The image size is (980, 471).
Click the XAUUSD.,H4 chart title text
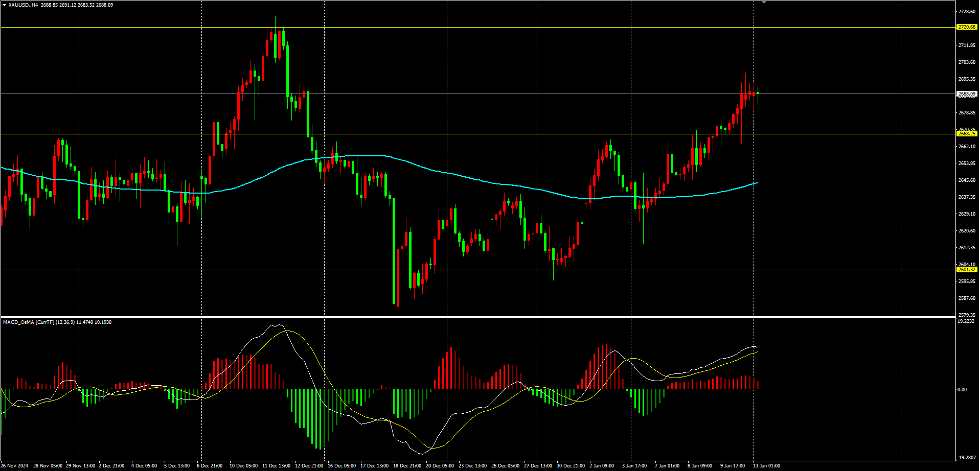click(x=24, y=5)
